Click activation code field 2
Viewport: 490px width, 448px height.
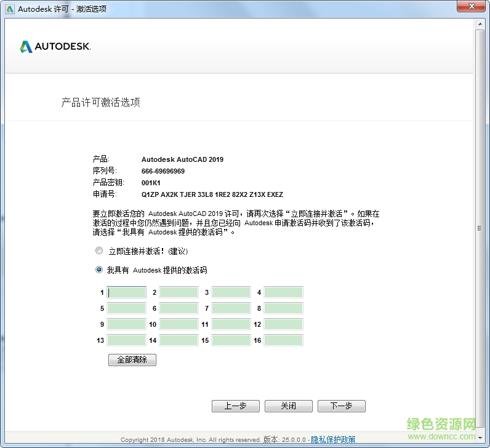[x=179, y=292]
